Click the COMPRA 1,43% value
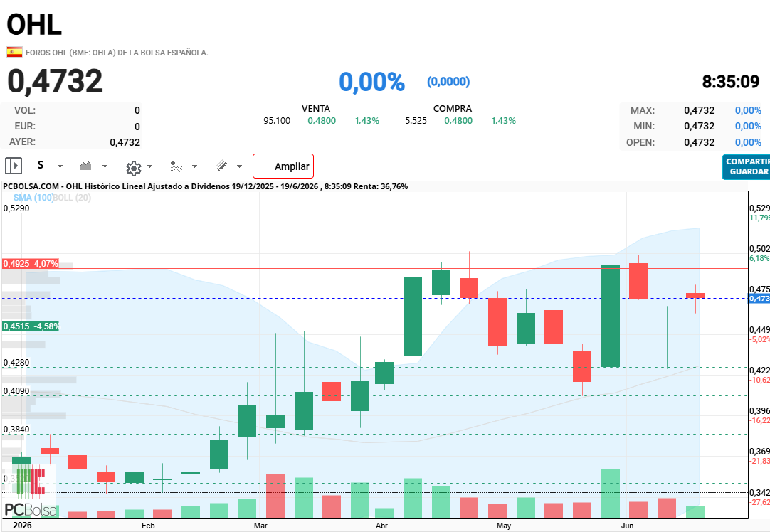Image resolution: width=770 pixels, height=532 pixels. tap(503, 121)
